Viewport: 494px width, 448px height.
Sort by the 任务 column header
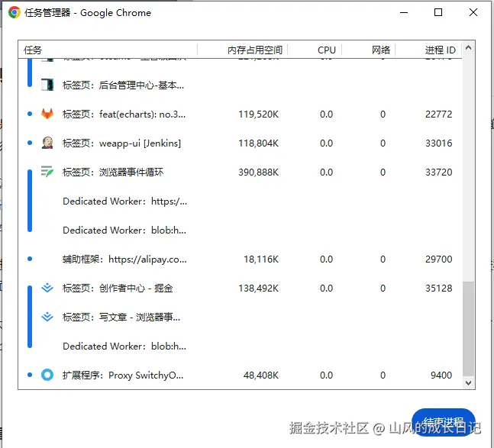(x=108, y=50)
